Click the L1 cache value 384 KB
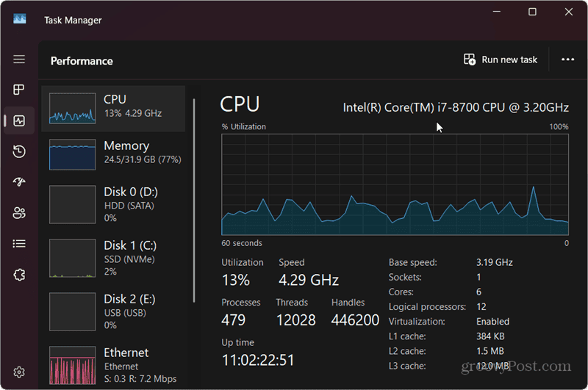588x390 pixels. tap(490, 336)
